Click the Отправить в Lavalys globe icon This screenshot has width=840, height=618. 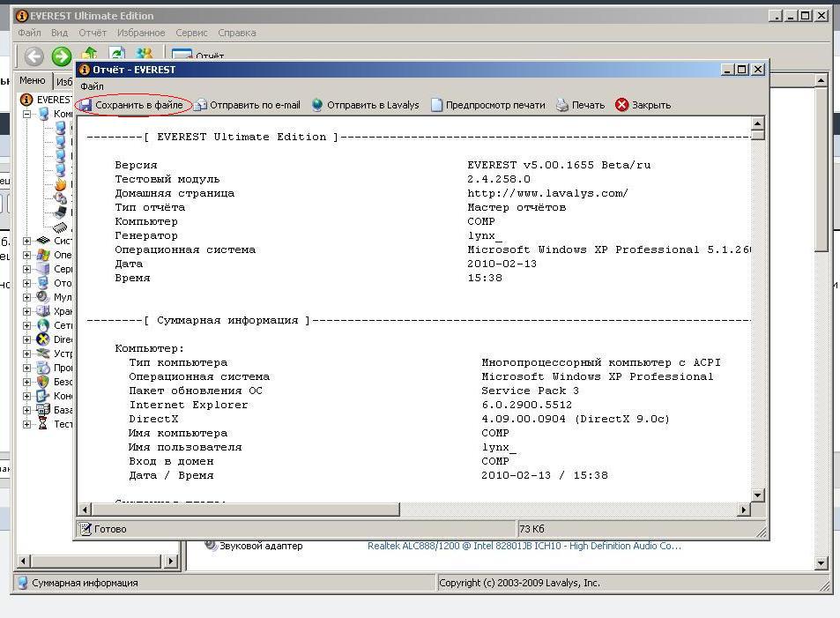[317, 105]
